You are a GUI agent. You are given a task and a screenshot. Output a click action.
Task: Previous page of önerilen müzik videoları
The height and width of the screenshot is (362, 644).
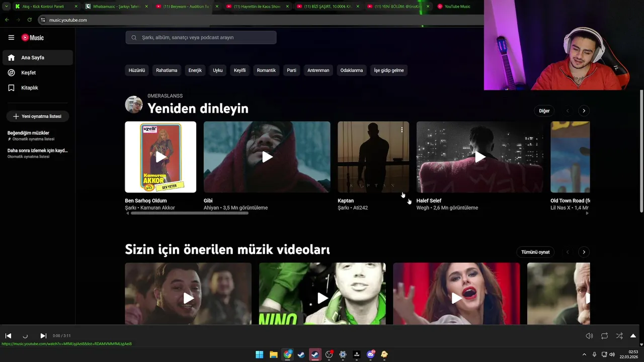click(x=568, y=252)
